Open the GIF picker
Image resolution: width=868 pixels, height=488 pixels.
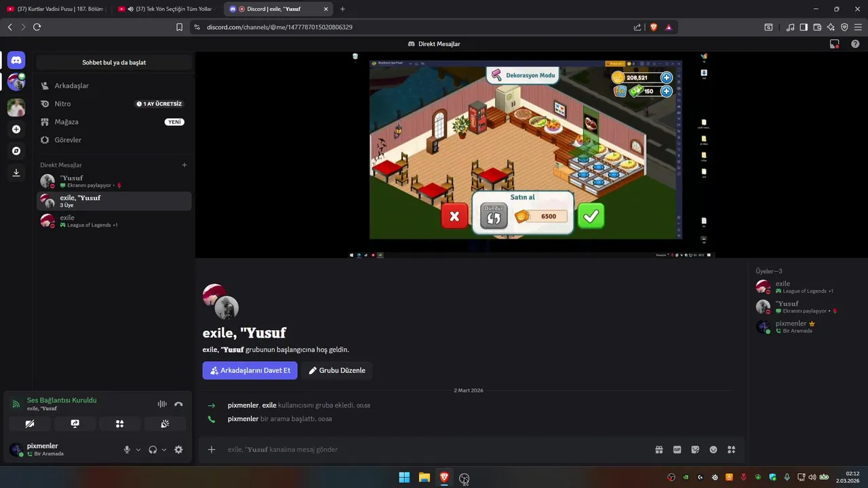[x=677, y=449]
